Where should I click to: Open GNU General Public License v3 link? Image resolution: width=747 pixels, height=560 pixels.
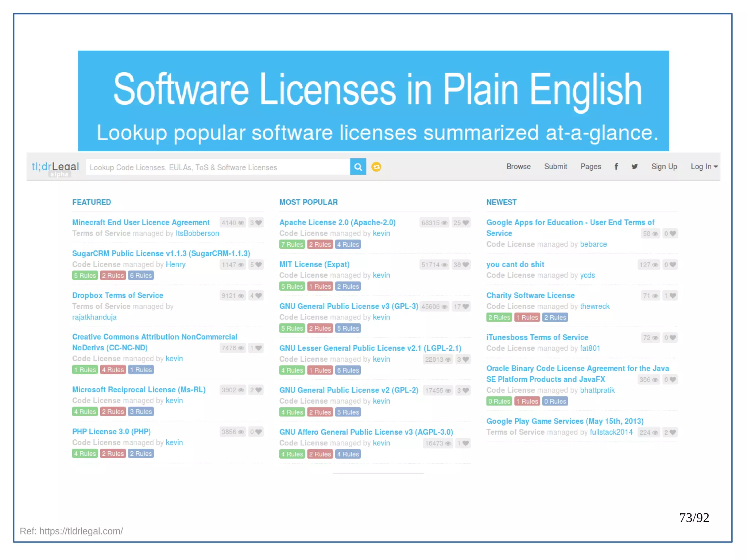point(348,306)
